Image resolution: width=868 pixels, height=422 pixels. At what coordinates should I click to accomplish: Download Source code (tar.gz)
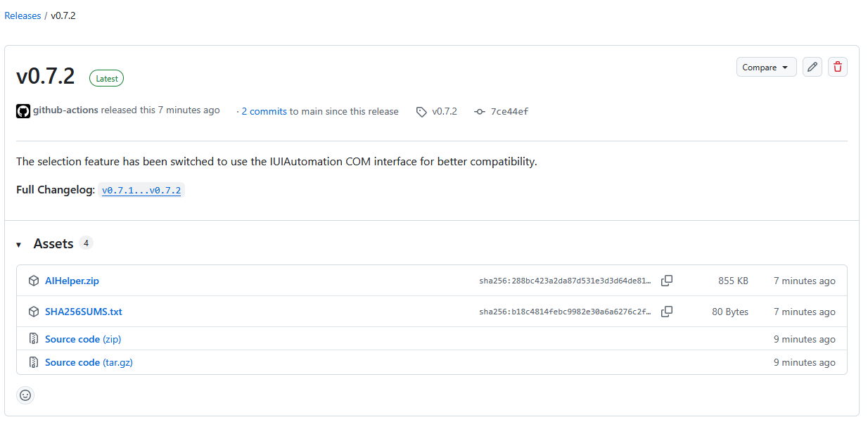pos(89,362)
